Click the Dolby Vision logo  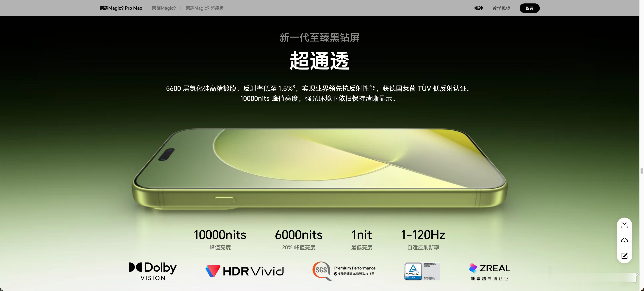coord(153,271)
